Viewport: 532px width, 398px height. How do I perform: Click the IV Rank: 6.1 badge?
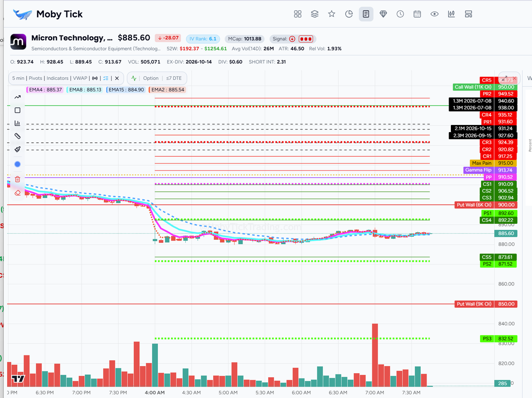pyautogui.click(x=203, y=39)
